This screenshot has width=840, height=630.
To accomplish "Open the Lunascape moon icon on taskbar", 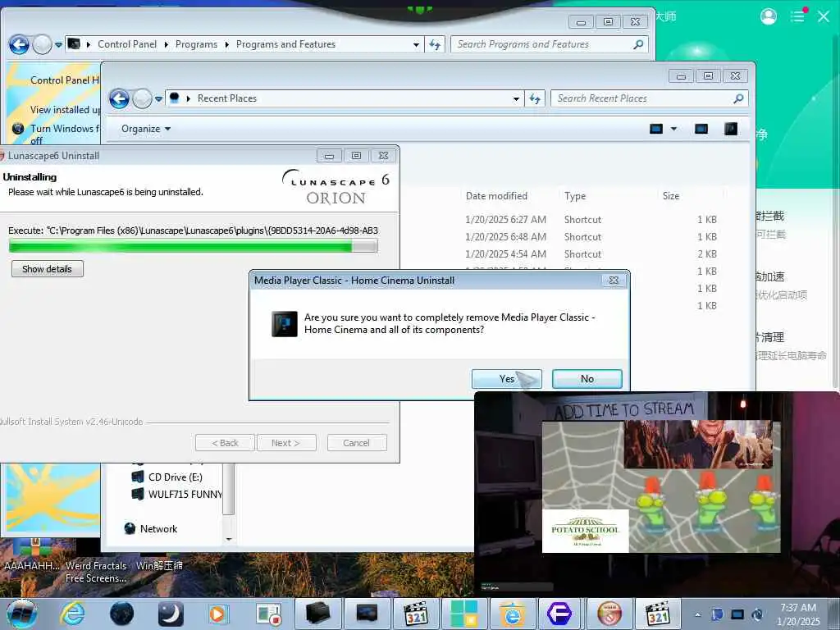I will click(171, 614).
